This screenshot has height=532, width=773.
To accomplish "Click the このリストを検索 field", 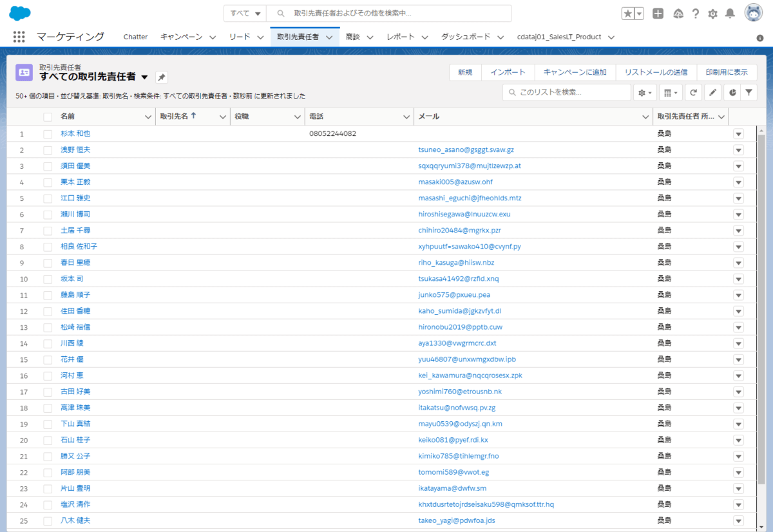I will point(567,93).
